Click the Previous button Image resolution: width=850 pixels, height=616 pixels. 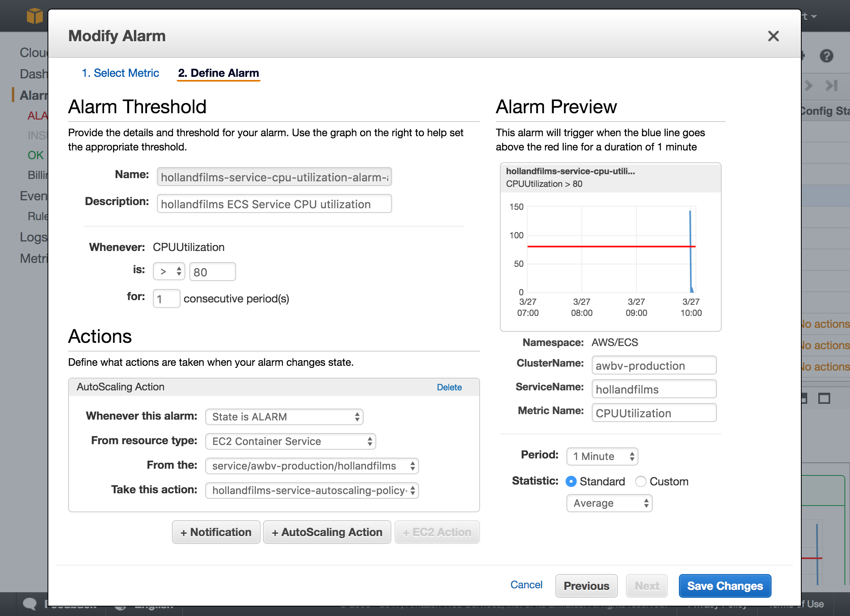[x=586, y=586]
